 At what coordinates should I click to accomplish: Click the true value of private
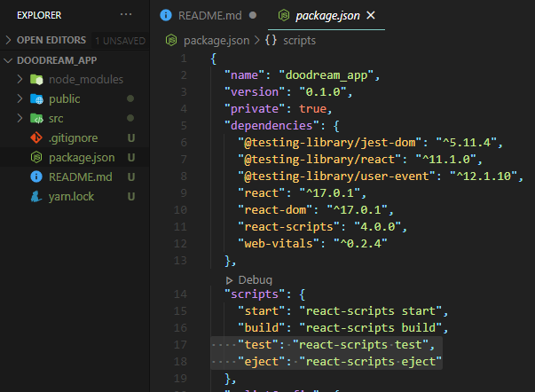coord(313,108)
